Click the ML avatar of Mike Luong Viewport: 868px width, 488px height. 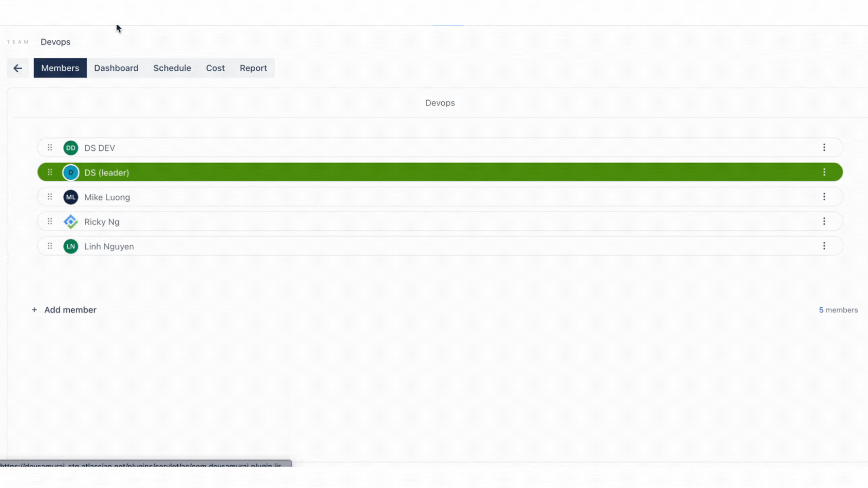(x=71, y=197)
